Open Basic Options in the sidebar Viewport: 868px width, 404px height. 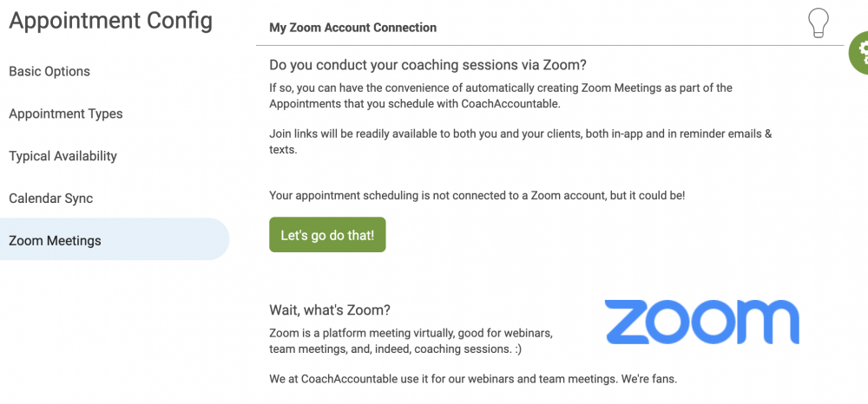click(x=49, y=71)
